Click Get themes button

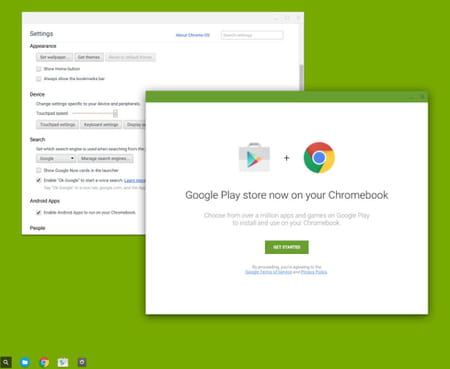(89, 57)
